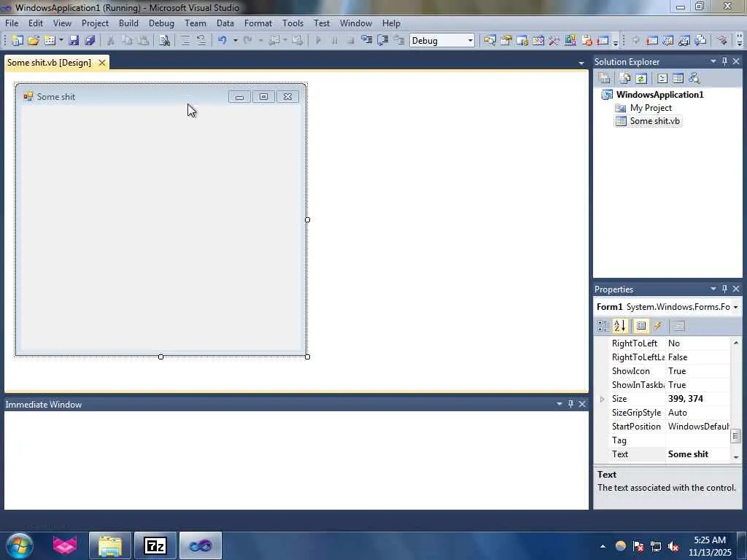Save the file with the single floppy icon
Viewport: 747px width, 560px height.
74,41
